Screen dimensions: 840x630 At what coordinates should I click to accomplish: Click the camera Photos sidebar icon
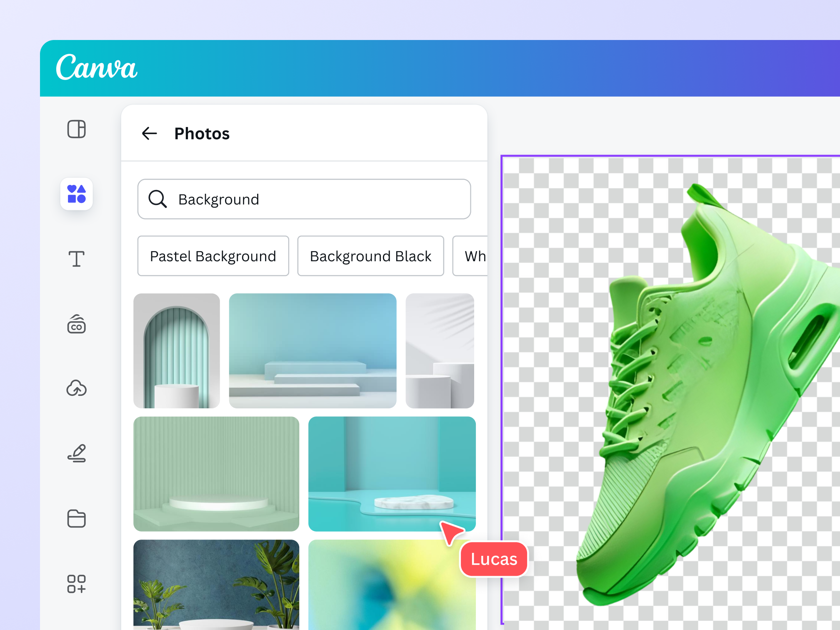(76, 325)
